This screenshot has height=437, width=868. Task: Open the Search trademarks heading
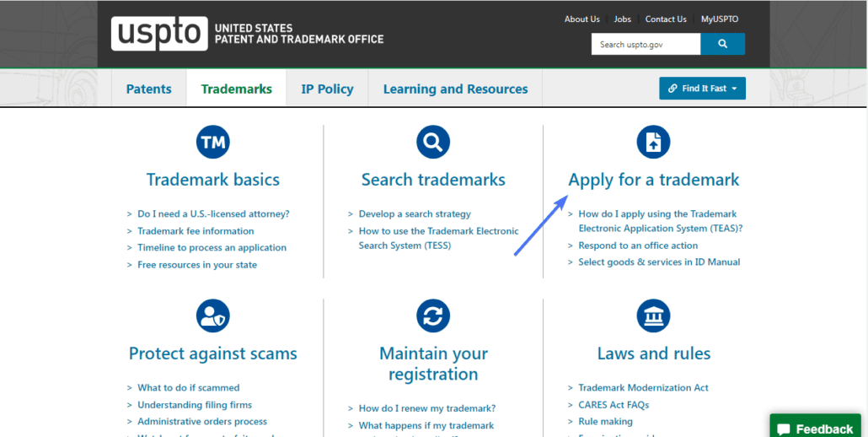[433, 180]
